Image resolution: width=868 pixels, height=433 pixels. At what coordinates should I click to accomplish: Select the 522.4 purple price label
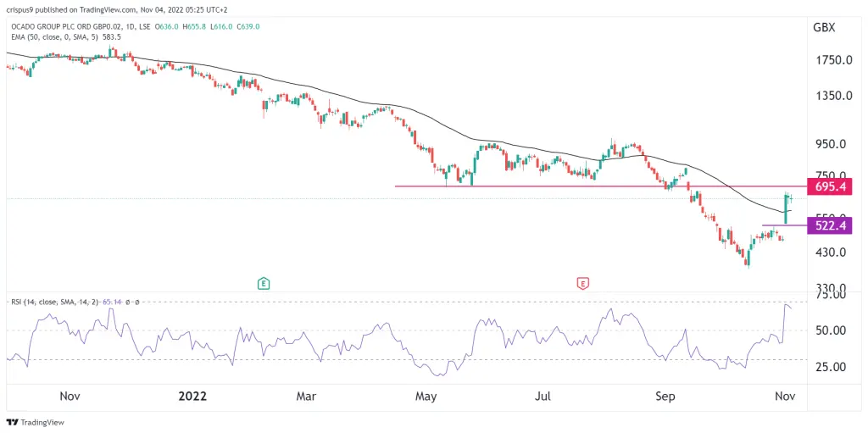coord(830,225)
